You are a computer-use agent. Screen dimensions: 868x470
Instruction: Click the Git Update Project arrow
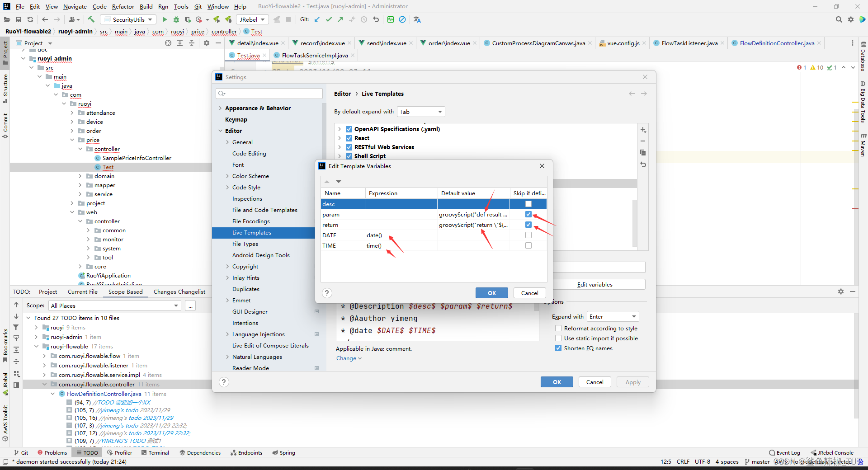tap(317, 19)
